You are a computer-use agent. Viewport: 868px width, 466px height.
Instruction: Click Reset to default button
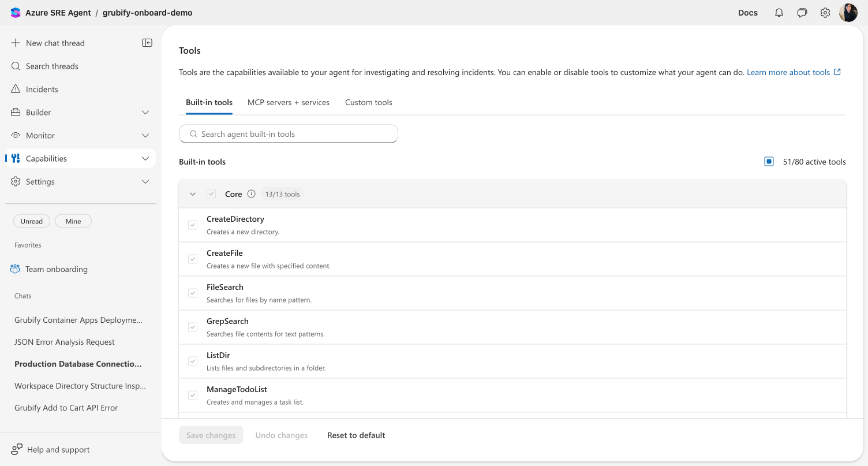356,435
